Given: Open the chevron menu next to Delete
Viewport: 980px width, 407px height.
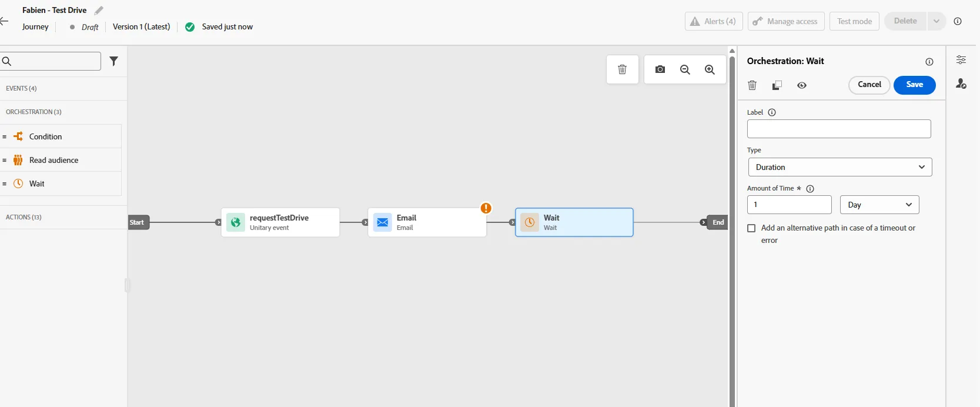Looking at the screenshot, I should tap(936, 21).
